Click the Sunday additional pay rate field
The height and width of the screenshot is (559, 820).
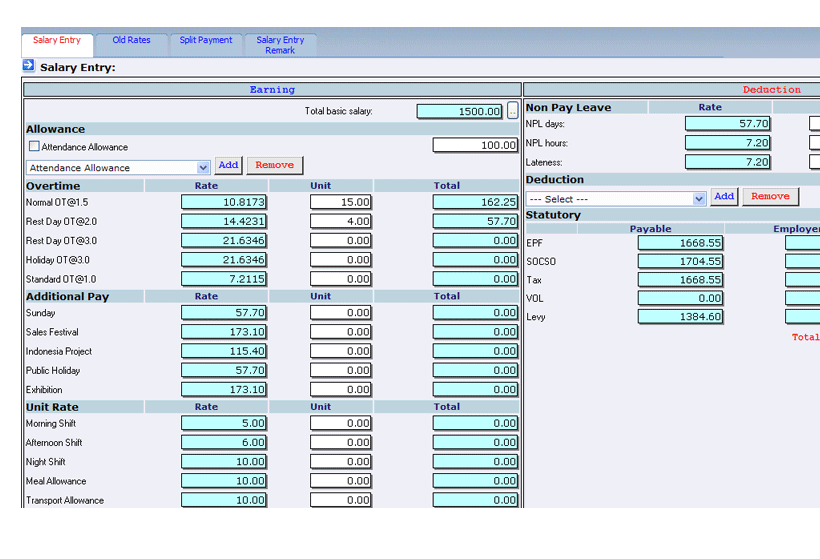coord(224,313)
